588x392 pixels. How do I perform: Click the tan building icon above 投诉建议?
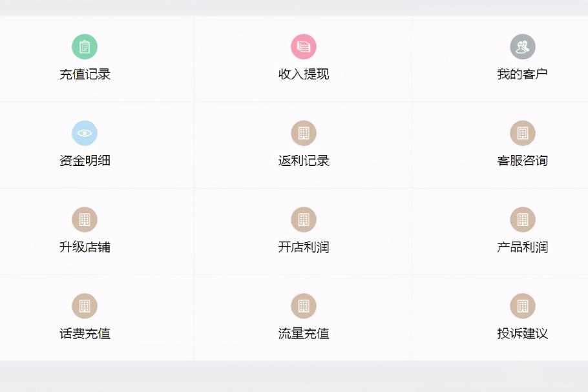coord(523,306)
